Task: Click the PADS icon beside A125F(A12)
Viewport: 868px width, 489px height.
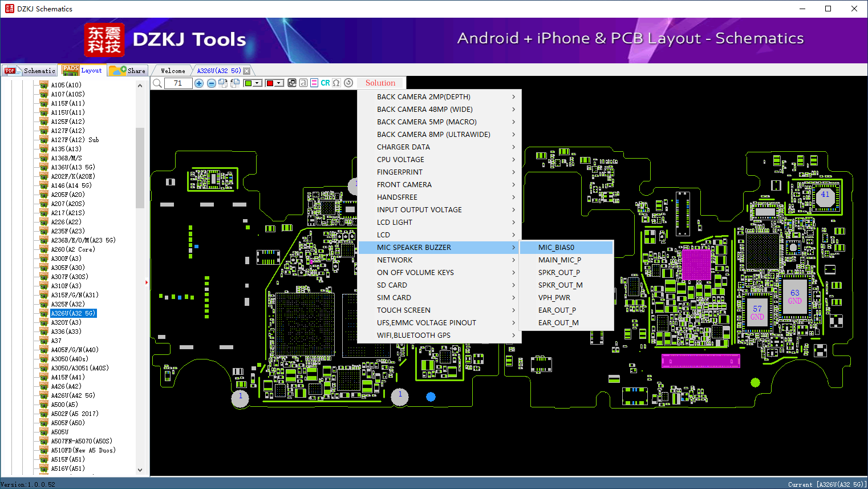Action: [x=44, y=122]
